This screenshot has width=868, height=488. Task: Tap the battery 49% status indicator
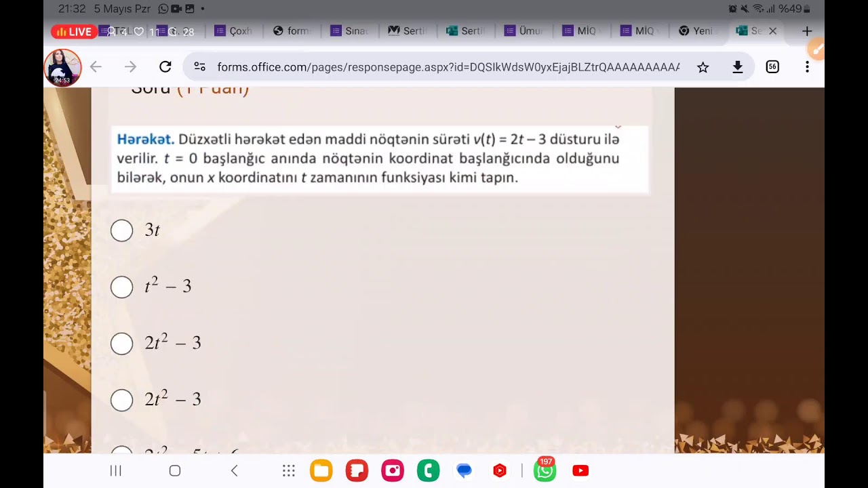[794, 9]
